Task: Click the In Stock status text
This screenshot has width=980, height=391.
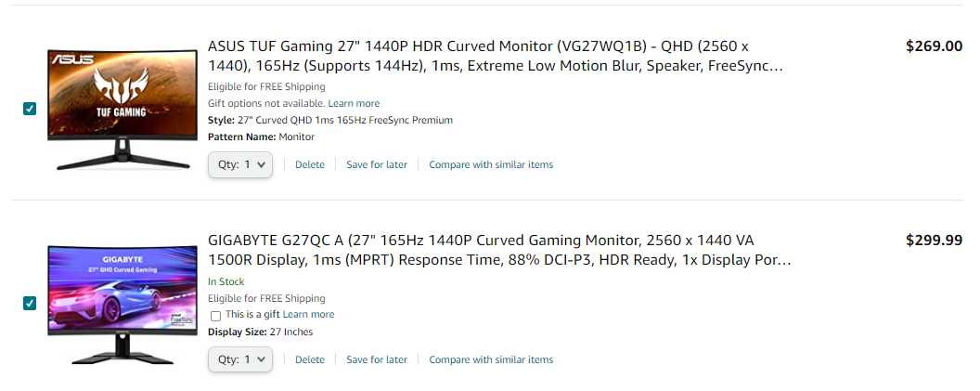Action: point(226,281)
